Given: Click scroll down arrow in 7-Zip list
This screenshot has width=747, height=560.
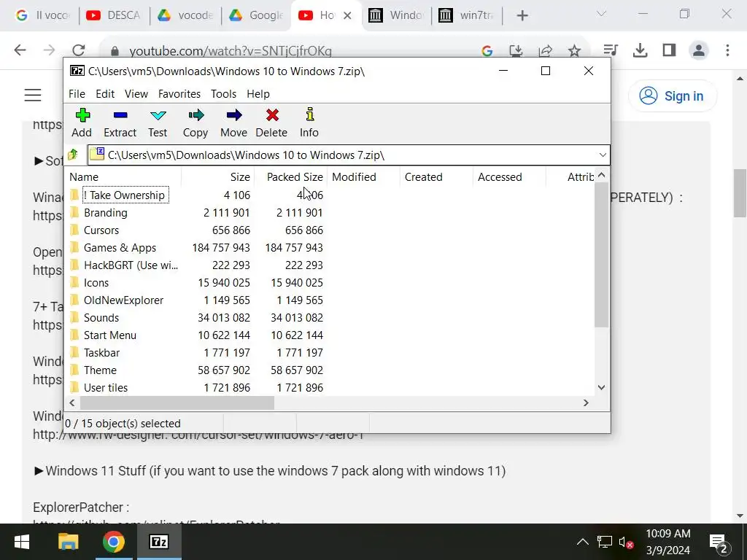Looking at the screenshot, I should [x=601, y=388].
